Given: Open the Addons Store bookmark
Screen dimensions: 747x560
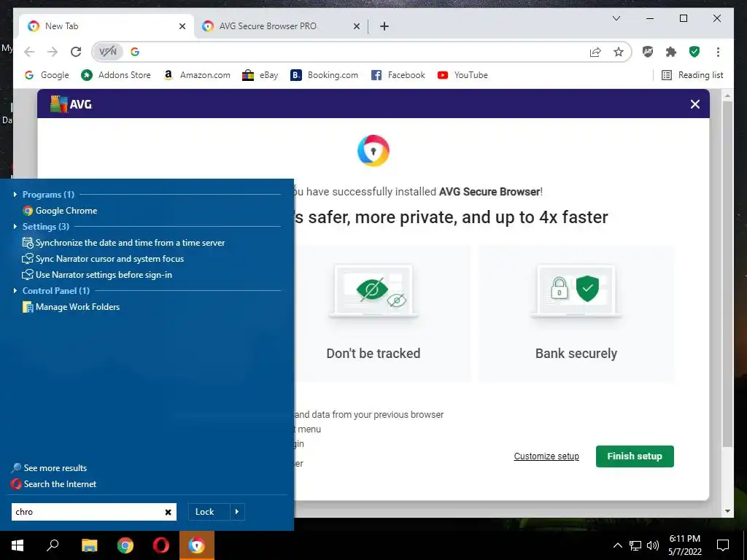Looking at the screenshot, I should (x=116, y=75).
